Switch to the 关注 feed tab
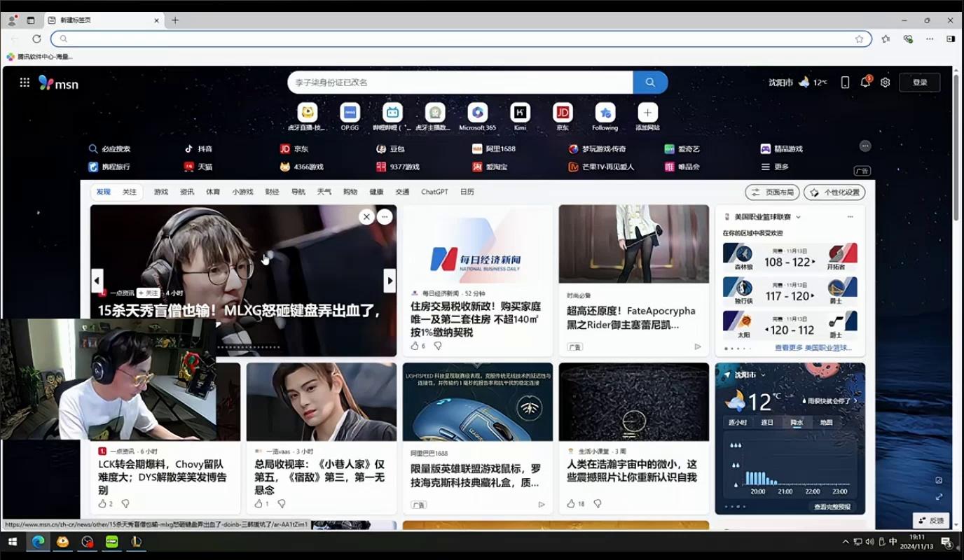 [x=130, y=192]
